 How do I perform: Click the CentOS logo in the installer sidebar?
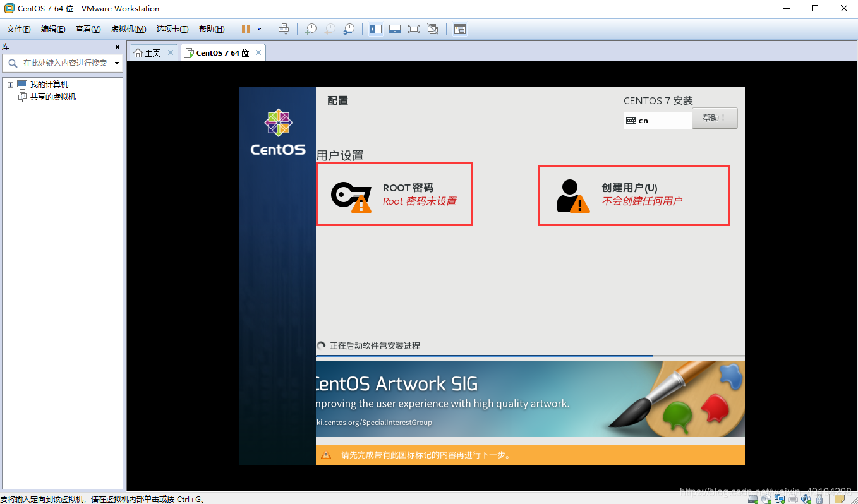[278, 132]
